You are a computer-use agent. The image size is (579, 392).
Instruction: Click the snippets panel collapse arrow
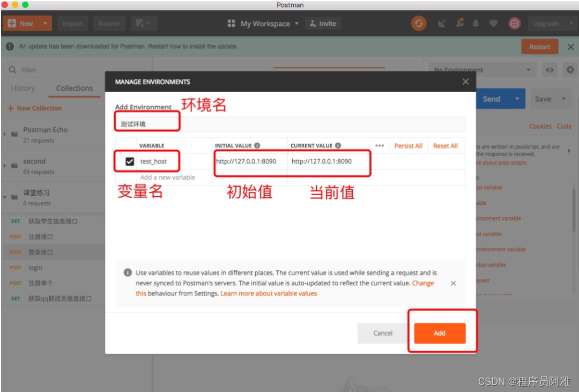(569, 151)
